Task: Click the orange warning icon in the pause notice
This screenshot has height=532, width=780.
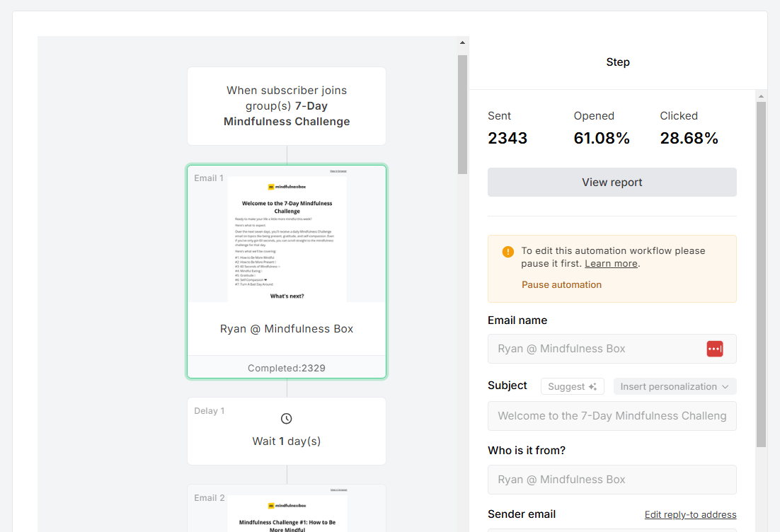Action: point(507,251)
